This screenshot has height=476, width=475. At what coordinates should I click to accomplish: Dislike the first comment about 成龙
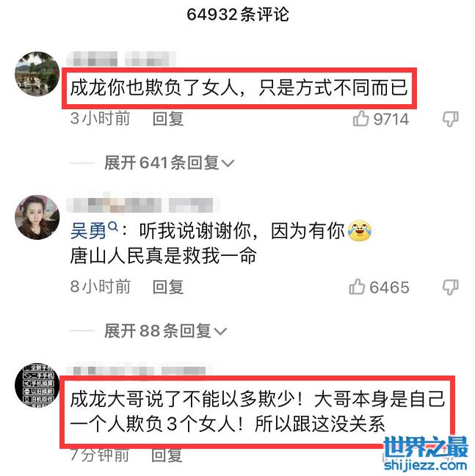click(x=450, y=119)
